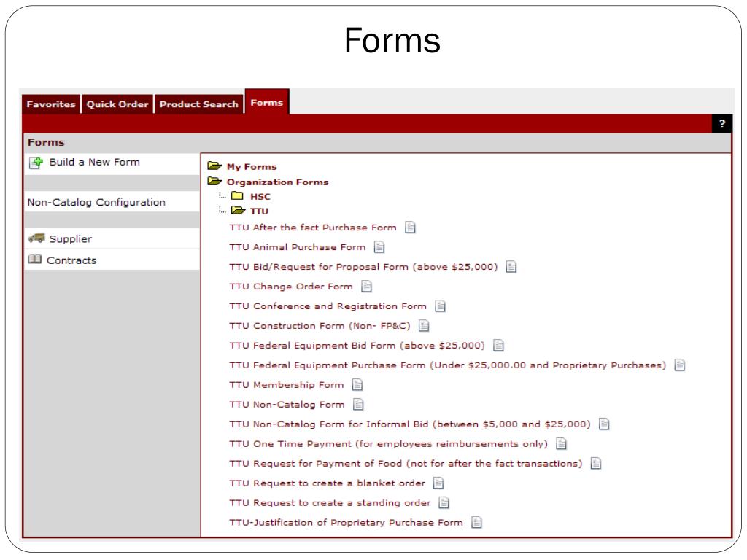Click document icon beside Justification of Proprietary Purchase
The width and height of the screenshot is (747, 560).
(x=477, y=522)
